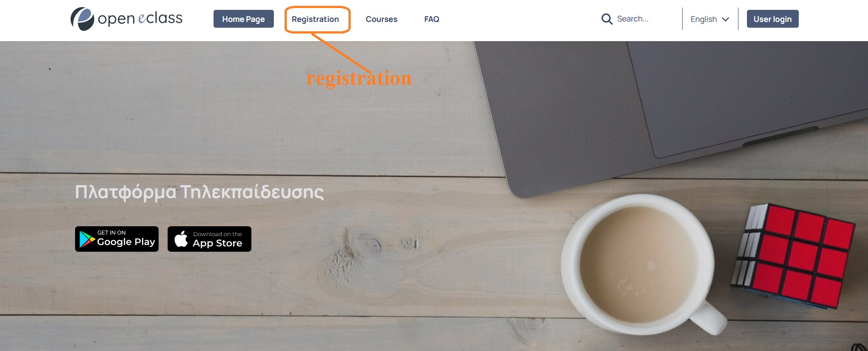Click the red Rubik's cube image
The image size is (868, 351).
pos(793,255)
